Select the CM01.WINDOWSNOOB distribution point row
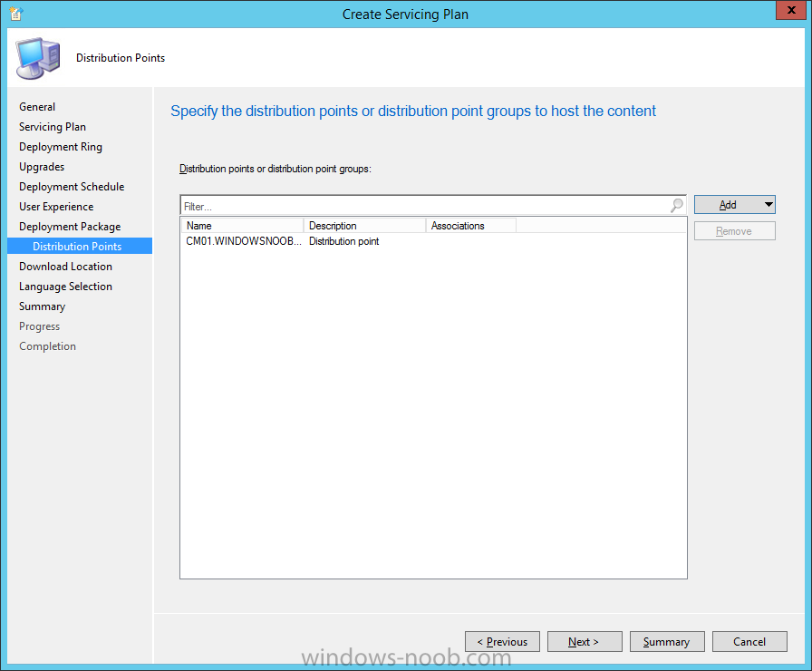 (433, 241)
